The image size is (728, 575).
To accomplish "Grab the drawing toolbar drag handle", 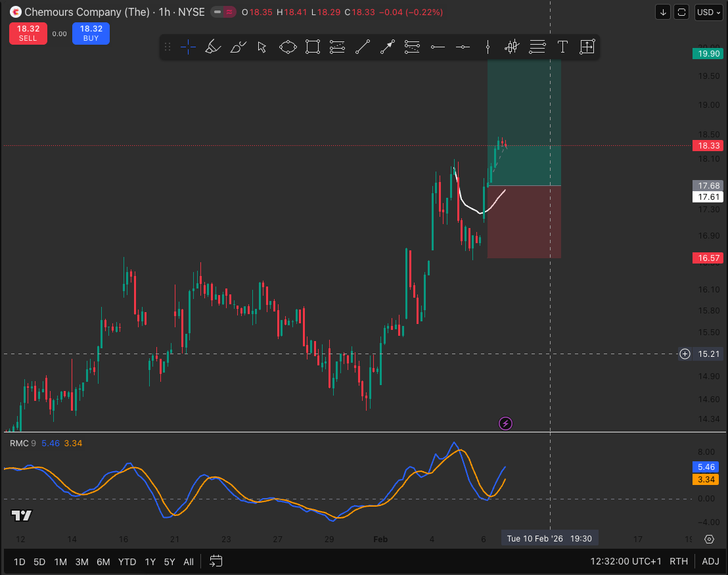I will [168, 47].
